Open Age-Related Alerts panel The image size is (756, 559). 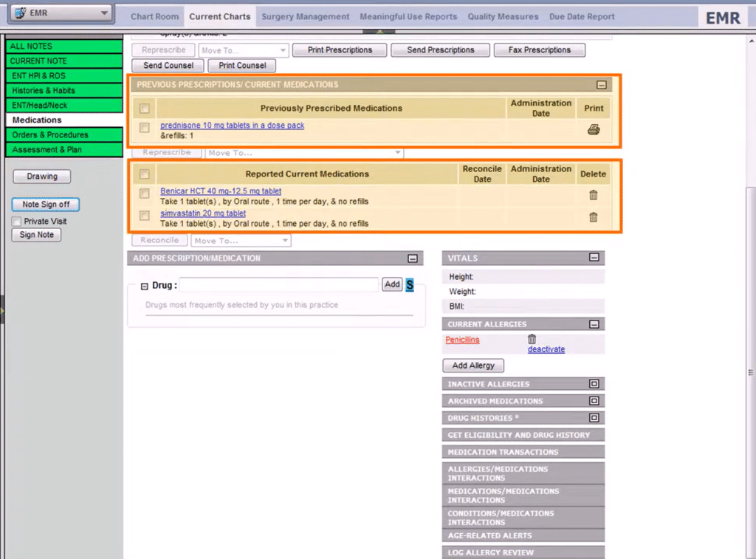coord(523,535)
